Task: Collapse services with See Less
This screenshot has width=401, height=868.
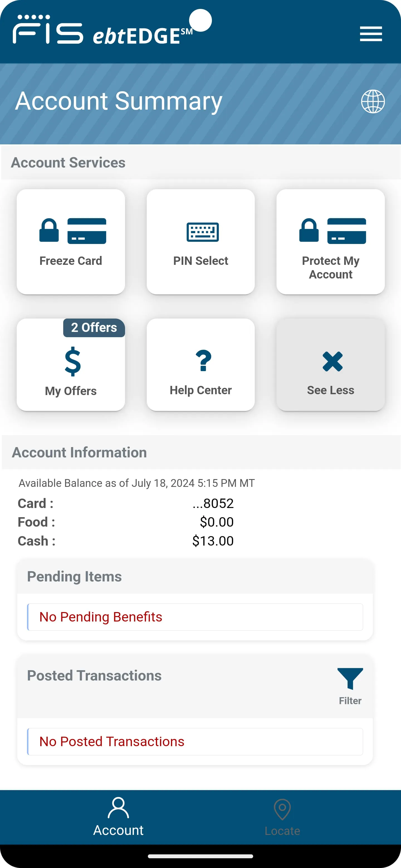Action: [x=331, y=365]
